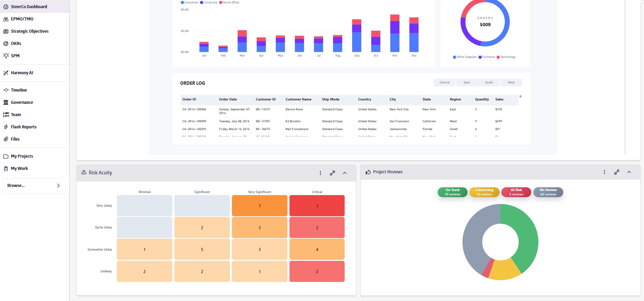This screenshot has width=644, height=301.
Task: Expand the Browse... menu
Action: [x=34, y=186]
